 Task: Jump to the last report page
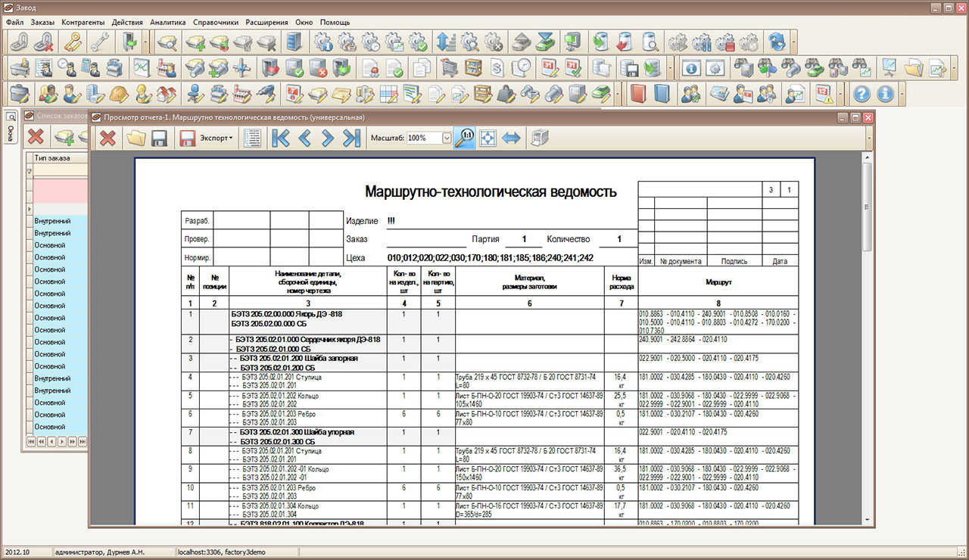pos(351,138)
